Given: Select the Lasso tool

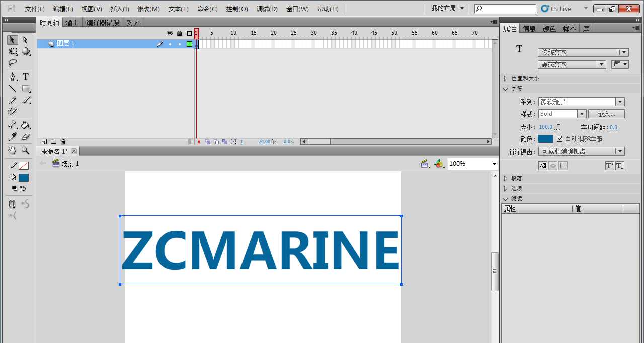Looking at the screenshot, I should tap(13, 63).
